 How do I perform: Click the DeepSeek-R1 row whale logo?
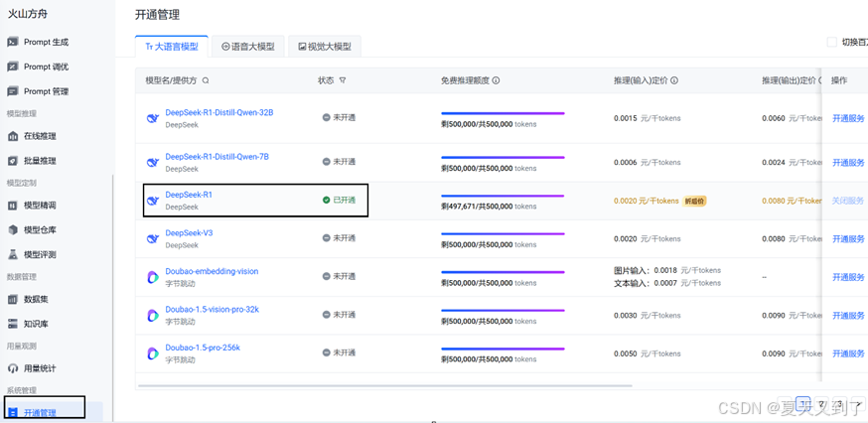pos(153,201)
